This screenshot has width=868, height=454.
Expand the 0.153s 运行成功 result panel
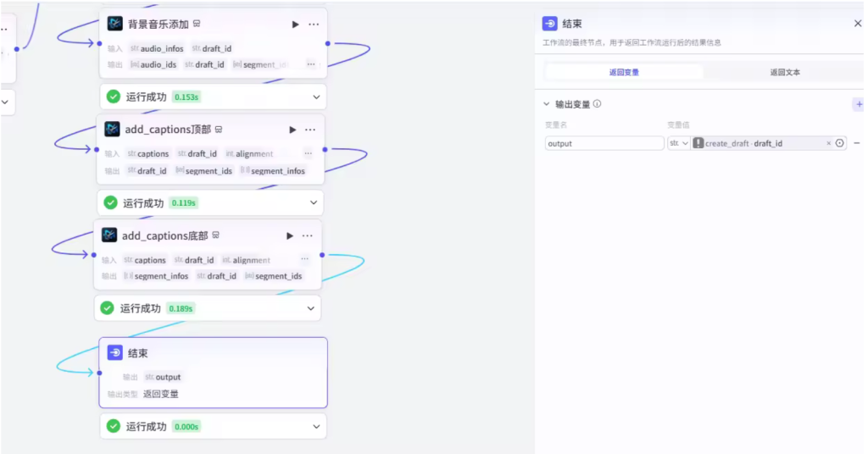[x=316, y=97]
